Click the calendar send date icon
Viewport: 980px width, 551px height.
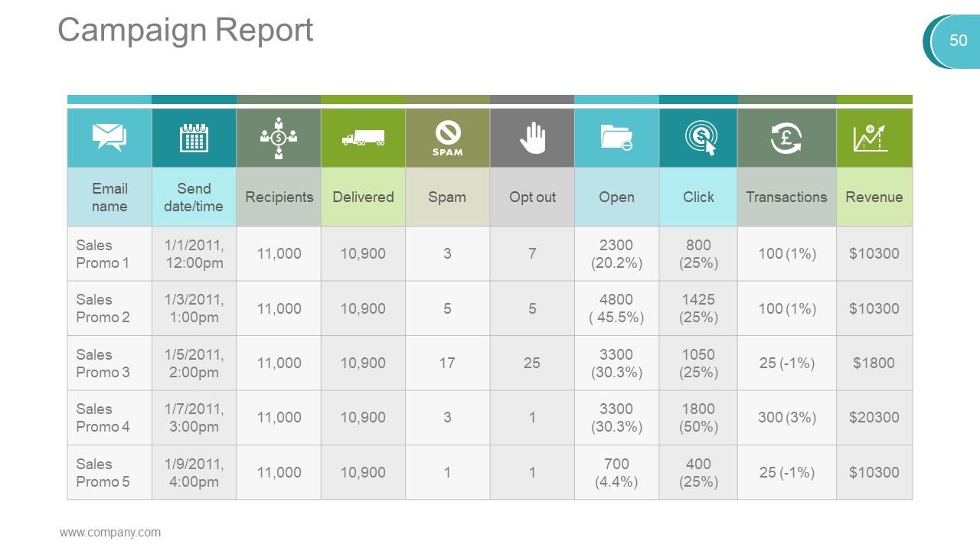click(x=194, y=138)
